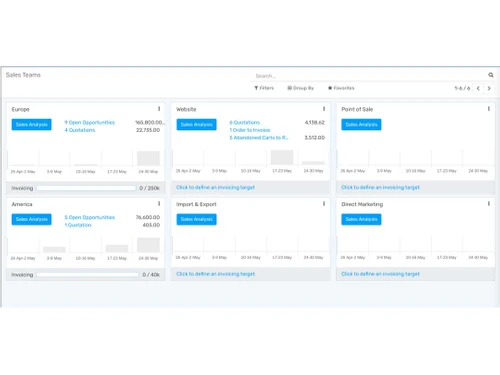Open 1 Order to Invoice link
Viewport: 500px width, 375px height.
point(250,130)
